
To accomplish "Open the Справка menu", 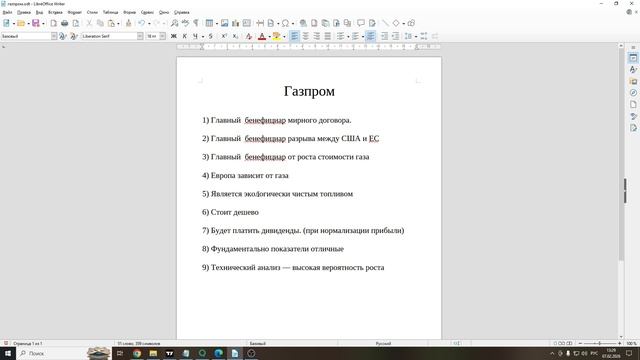I will tap(182, 12).
